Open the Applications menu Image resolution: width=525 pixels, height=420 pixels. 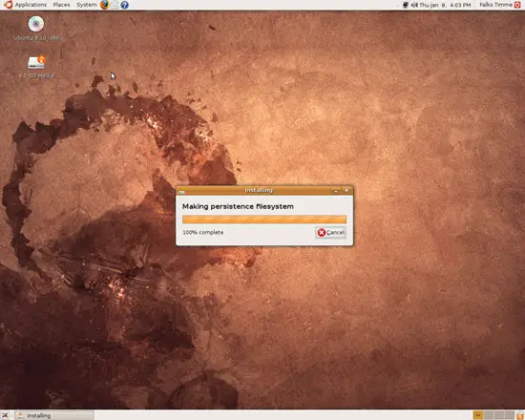click(26, 5)
